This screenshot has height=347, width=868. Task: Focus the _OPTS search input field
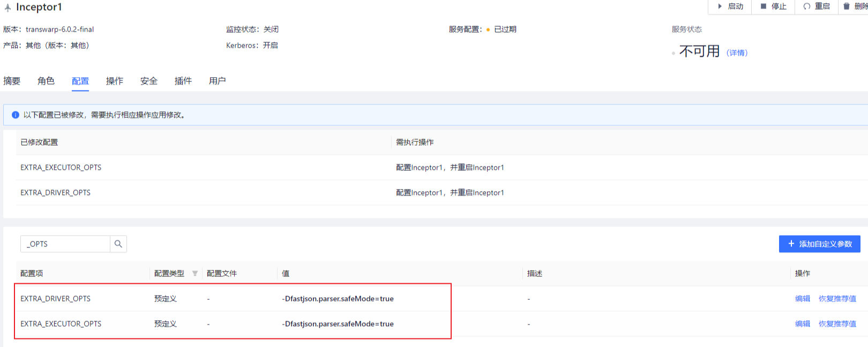[65, 244]
